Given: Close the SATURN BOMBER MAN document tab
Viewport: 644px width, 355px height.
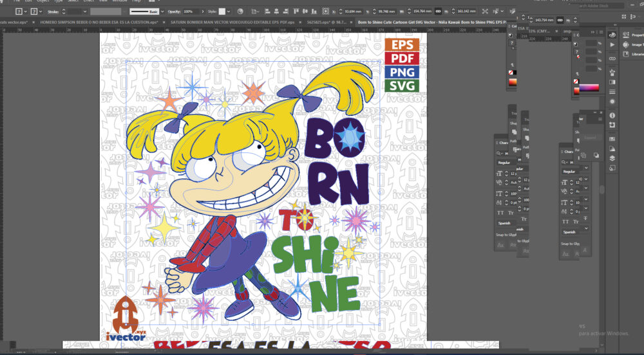Looking at the screenshot, I should coord(300,22).
